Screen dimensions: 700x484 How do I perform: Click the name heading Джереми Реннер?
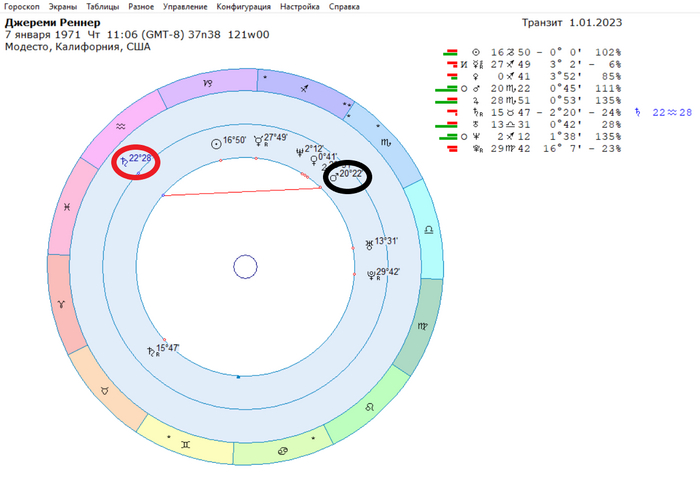click(53, 23)
